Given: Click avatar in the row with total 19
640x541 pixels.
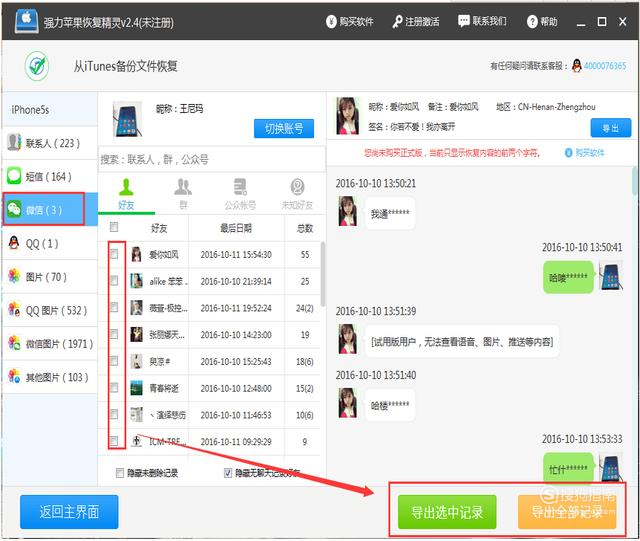Looking at the screenshot, I should tap(136, 334).
